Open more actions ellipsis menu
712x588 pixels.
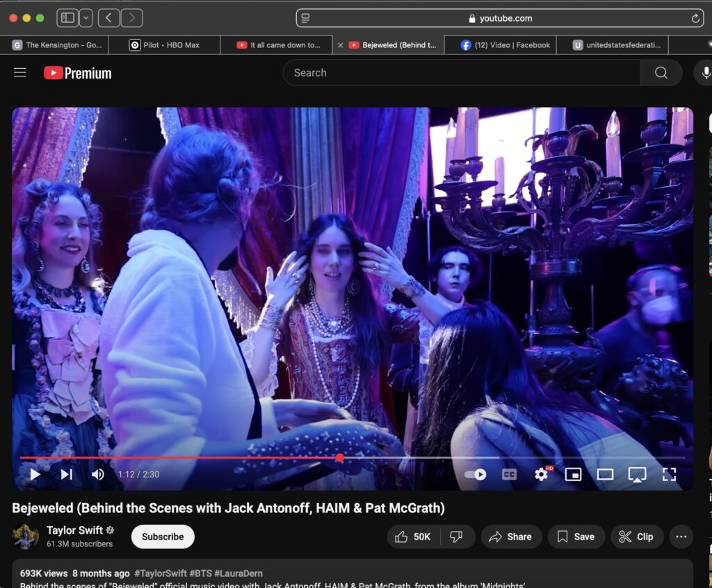[x=681, y=537]
